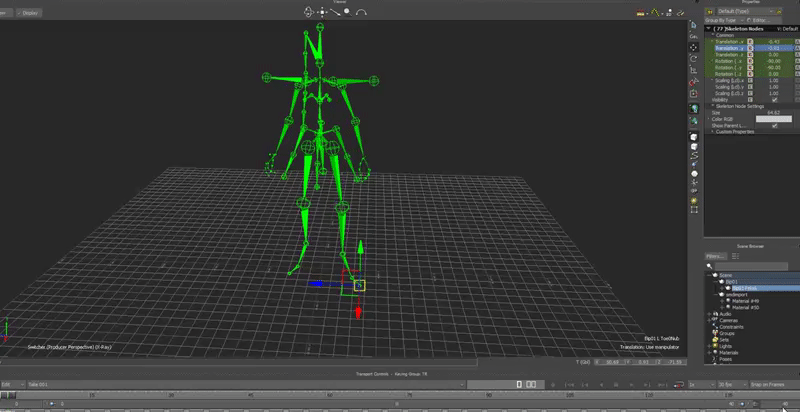Click the Translation y value field

[x=773, y=48]
